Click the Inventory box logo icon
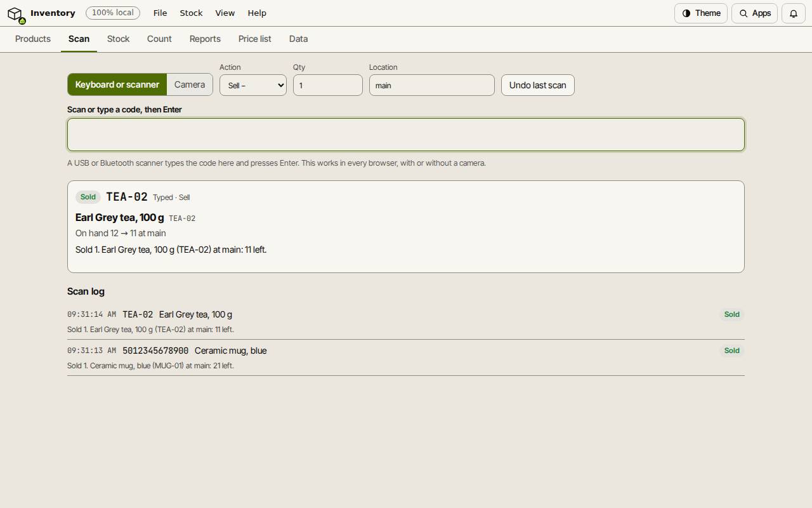This screenshot has height=508, width=812. tap(15, 13)
